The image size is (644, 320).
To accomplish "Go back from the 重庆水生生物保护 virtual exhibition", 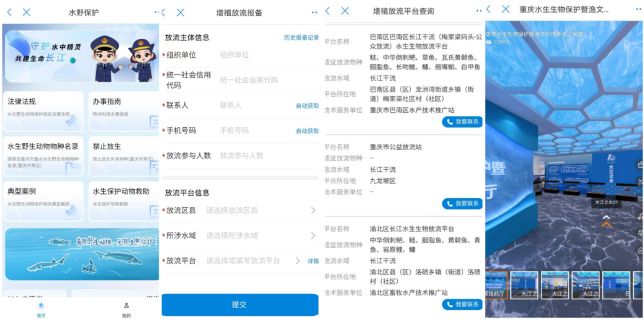I will (x=489, y=10).
